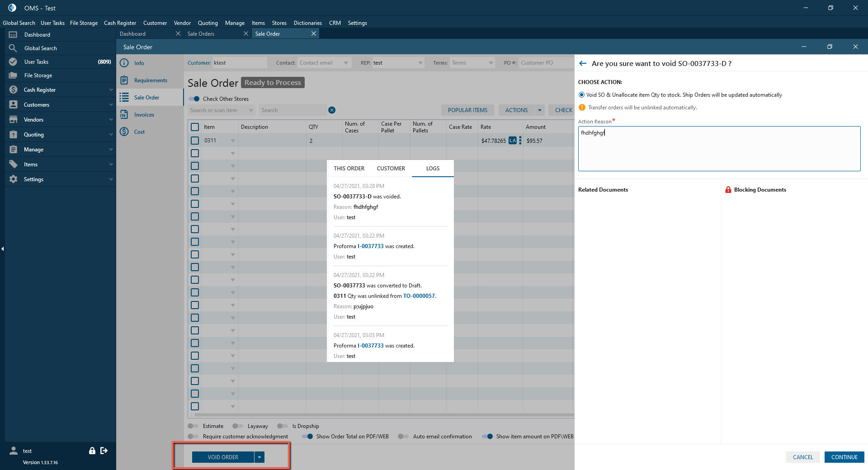Open the REP dropdown
The width and height of the screenshot is (868, 470).
[420, 63]
